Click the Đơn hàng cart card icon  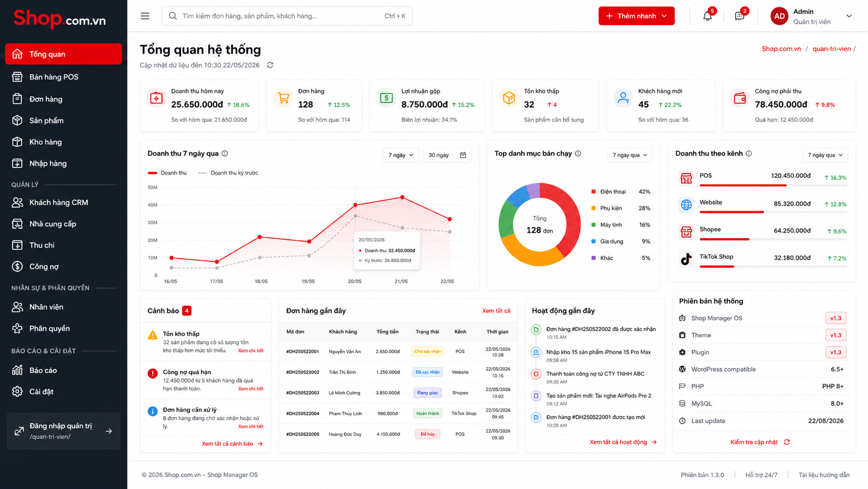283,98
